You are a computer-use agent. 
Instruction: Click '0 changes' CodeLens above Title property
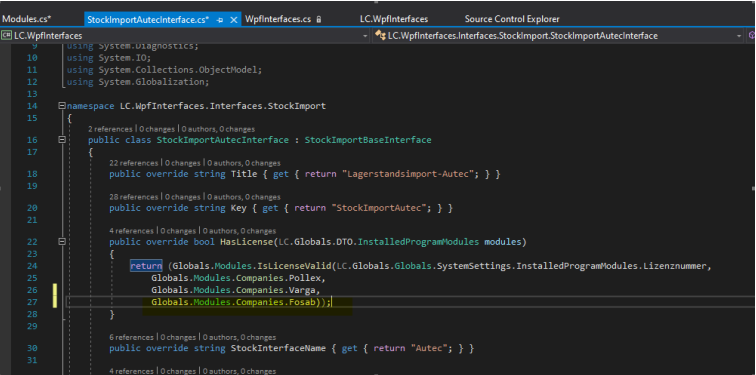tap(183, 163)
